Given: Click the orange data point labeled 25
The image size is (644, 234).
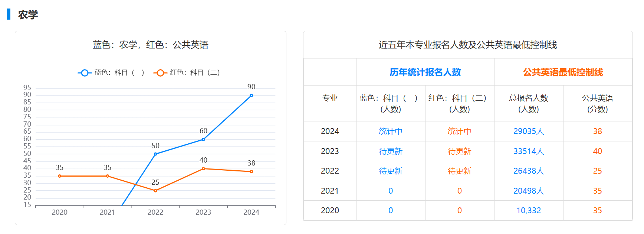Looking at the screenshot, I should point(155,191).
